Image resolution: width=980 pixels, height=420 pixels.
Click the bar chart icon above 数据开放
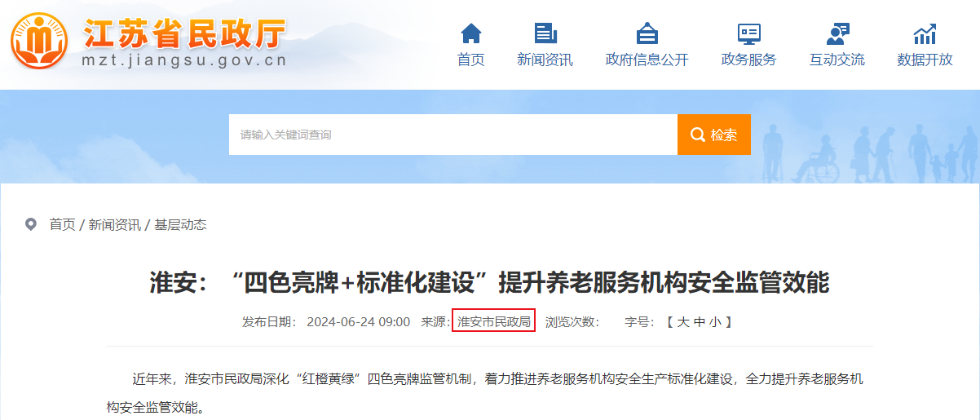(925, 33)
